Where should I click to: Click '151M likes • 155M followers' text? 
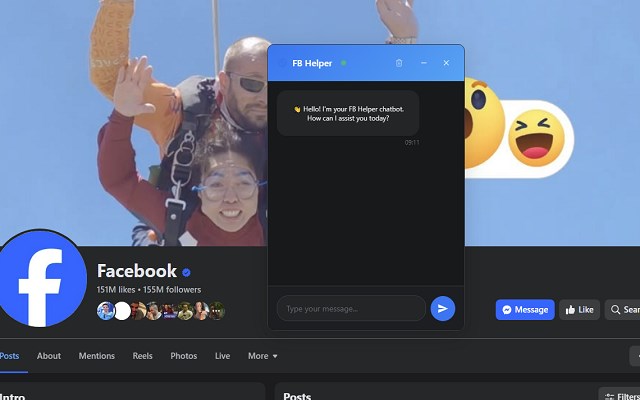pyautogui.click(x=149, y=290)
